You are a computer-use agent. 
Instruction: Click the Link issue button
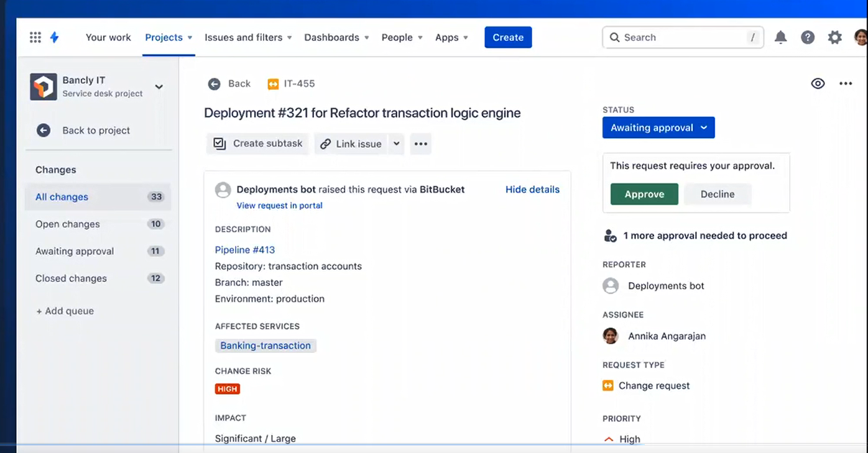pos(352,144)
